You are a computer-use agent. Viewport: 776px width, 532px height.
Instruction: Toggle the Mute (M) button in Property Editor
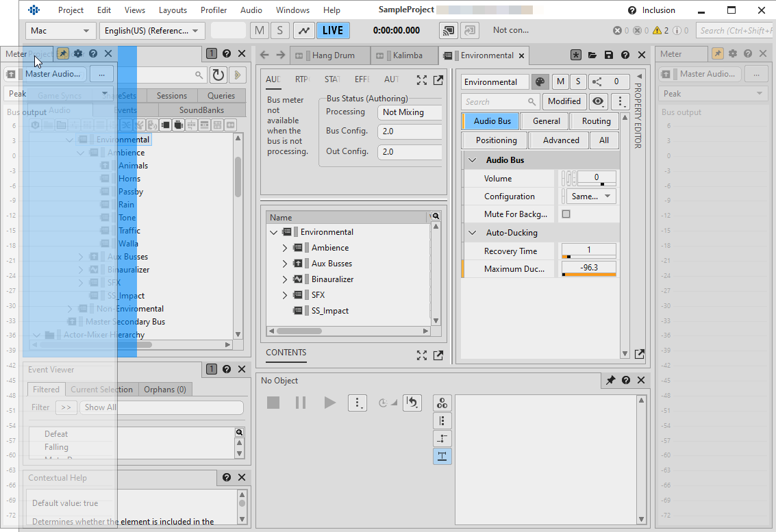pos(561,82)
